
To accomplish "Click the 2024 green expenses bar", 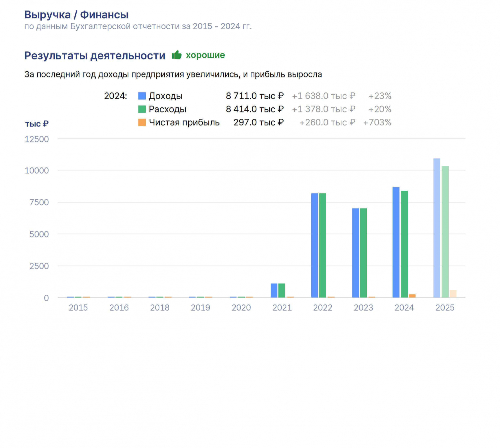I will tap(404, 244).
